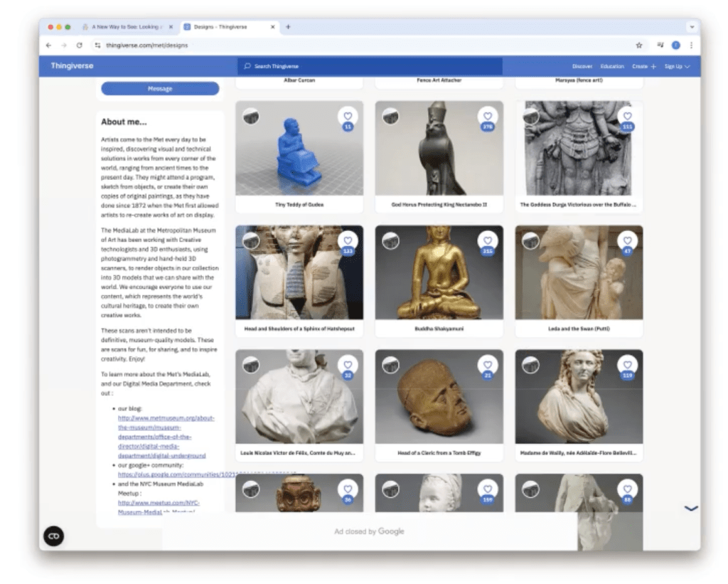Click heart icon on God Horus statue card
728x584 pixels.
point(487,116)
